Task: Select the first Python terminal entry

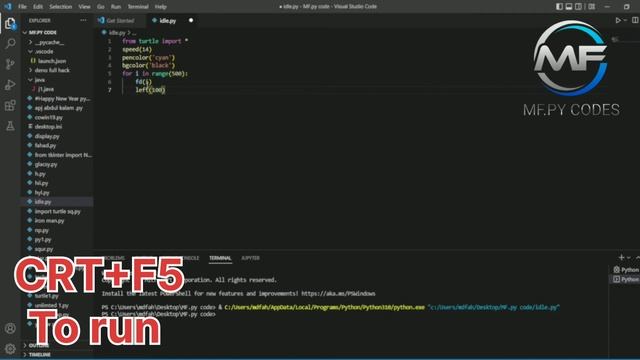Action: 627,270
